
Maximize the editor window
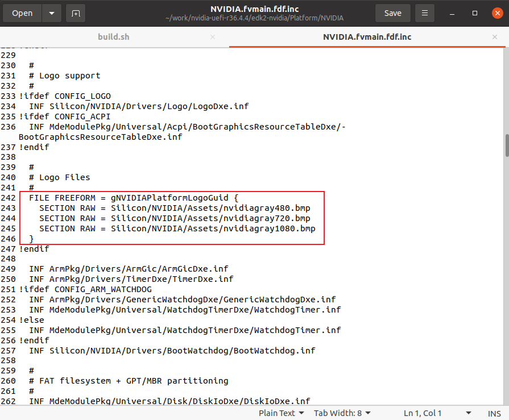pos(475,13)
